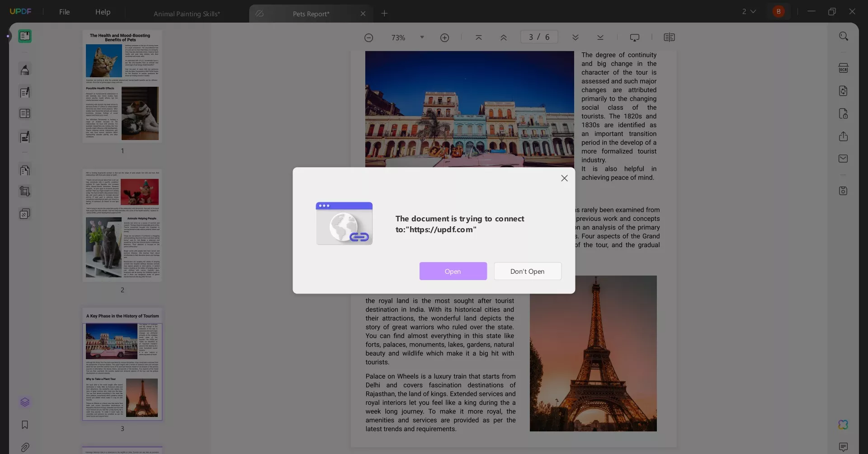This screenshot has width=868, height=454.
Task: Open the Attachments paperclip panel
Action: [x=25, y=447]
